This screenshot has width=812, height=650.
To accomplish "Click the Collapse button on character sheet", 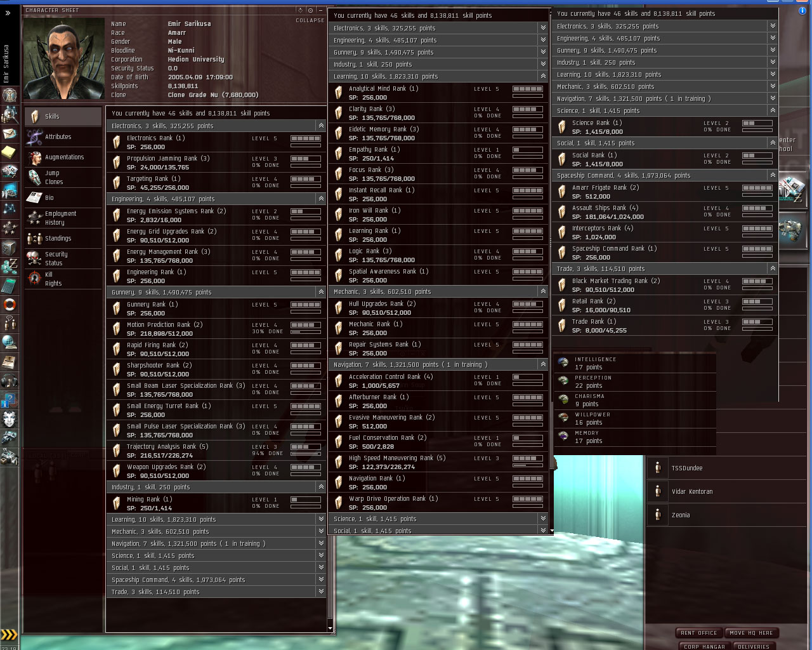I will point(310,20).
